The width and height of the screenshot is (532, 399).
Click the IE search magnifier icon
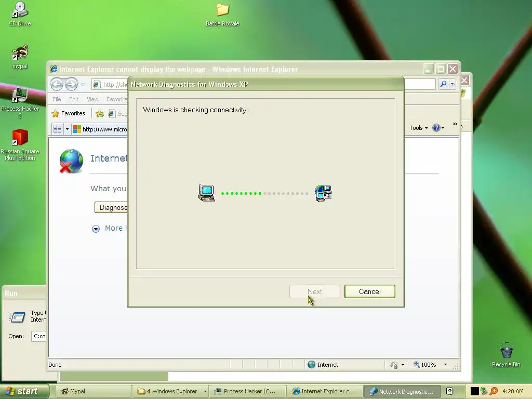click(x=443, y=84)
